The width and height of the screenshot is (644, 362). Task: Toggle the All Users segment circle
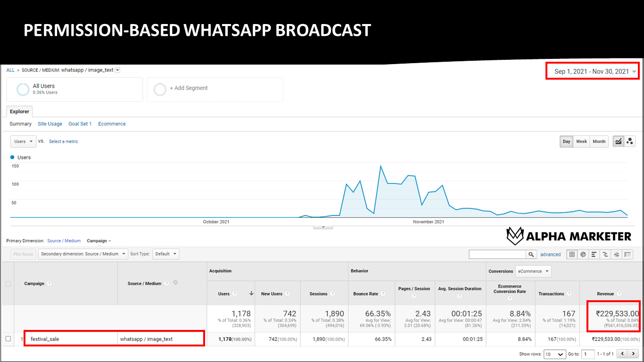click(22, 89)
